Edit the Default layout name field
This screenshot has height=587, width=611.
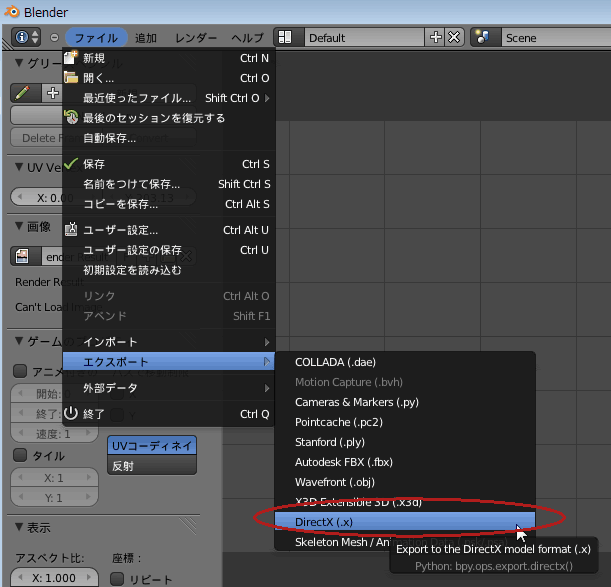click(364, 37)
